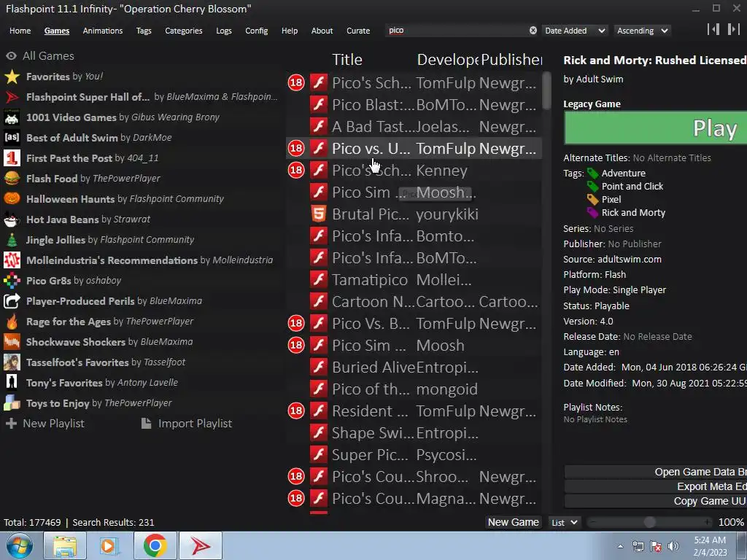The width and height of the screenshot is (747, 560).
Task: Click the Adventure tag icon
Action: point(592,174)
